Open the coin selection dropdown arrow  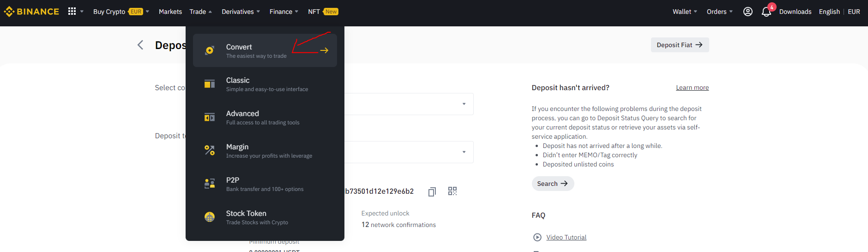[x=464, y=104]
